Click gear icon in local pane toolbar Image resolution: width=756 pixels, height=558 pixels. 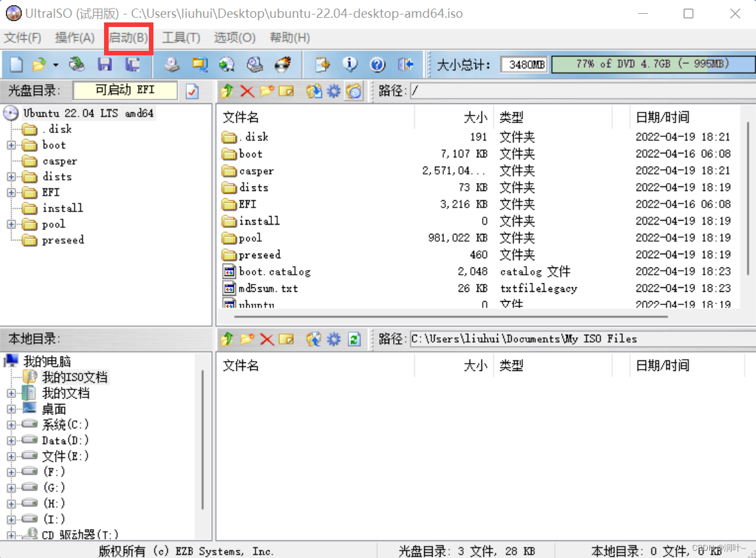(x=334, y=339)
